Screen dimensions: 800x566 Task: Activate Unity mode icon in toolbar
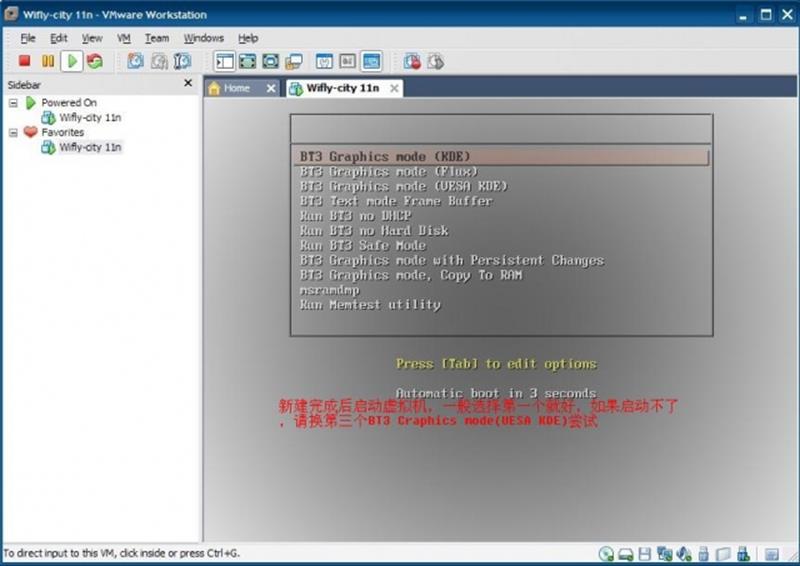pos(294,61)
